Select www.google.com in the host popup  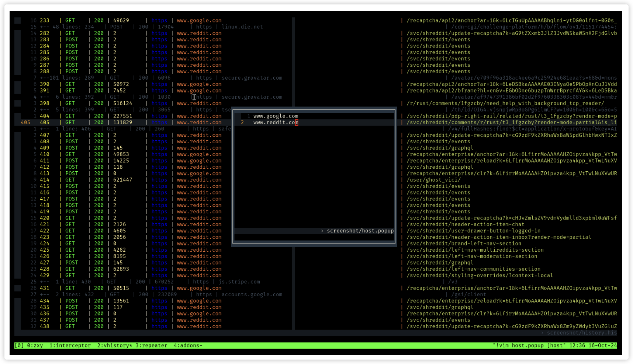[276, 116]
